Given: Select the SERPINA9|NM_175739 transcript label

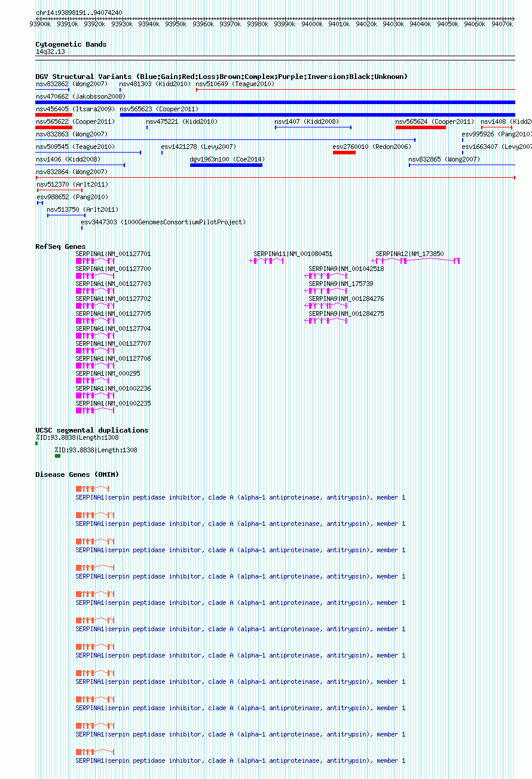Looking at the screenshot, I should (341, 284).
